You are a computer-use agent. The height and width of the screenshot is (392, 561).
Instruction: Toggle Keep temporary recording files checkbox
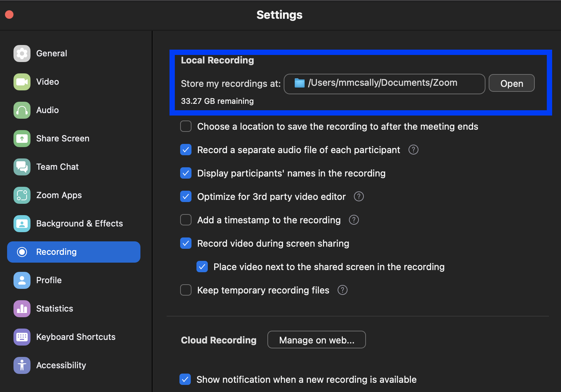(186, 290)
